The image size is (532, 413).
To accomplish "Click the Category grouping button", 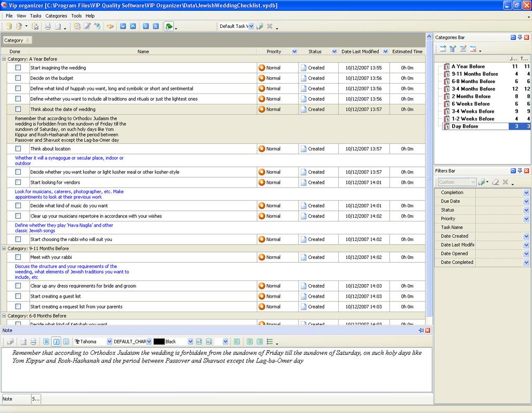I will coord(17,40).
